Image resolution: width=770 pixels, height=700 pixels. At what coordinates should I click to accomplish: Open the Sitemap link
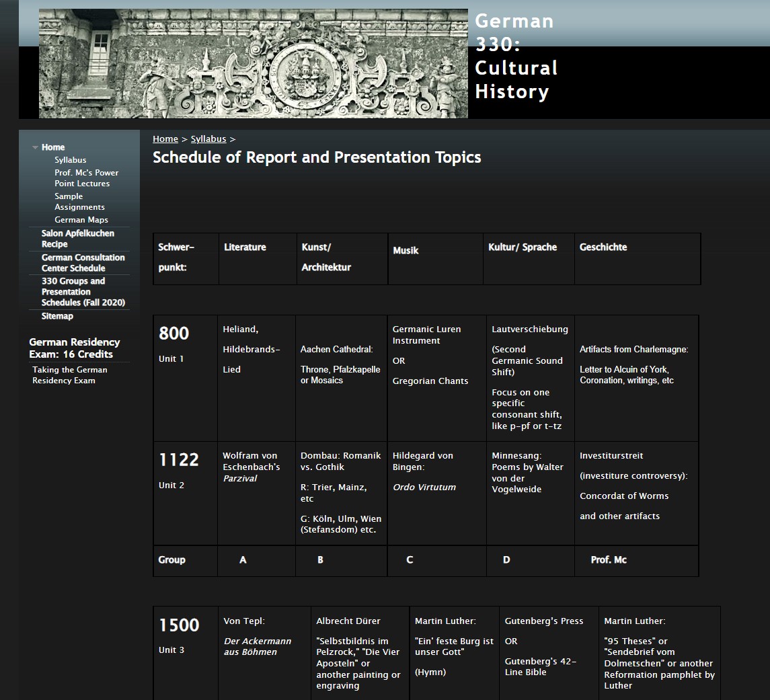click(x=57, y=316)
